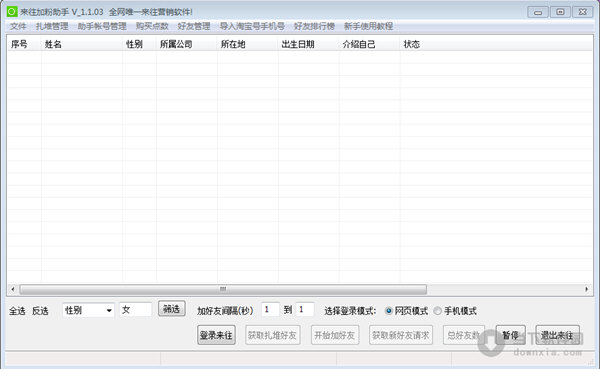Click the 总好友数 button
This screenshot has height=369, width=600.
tap(464, 335)
